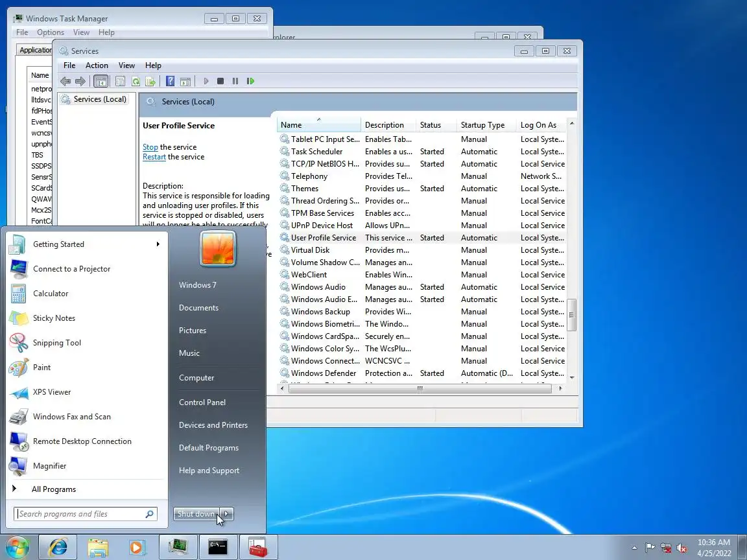Click the vertical scrollbar thumb in Services list
Image resolution: width=747 pixels, height=560 pixels.
coord(572,315)
